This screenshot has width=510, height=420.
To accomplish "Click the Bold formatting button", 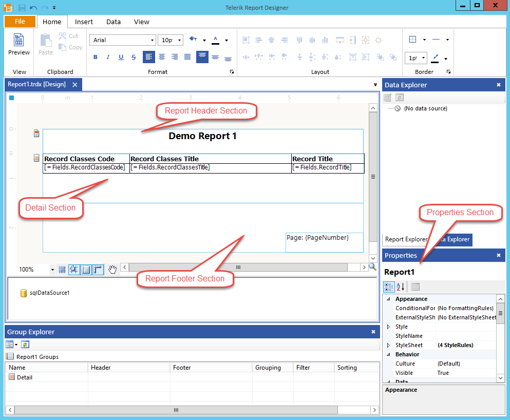I will [95, 57].
